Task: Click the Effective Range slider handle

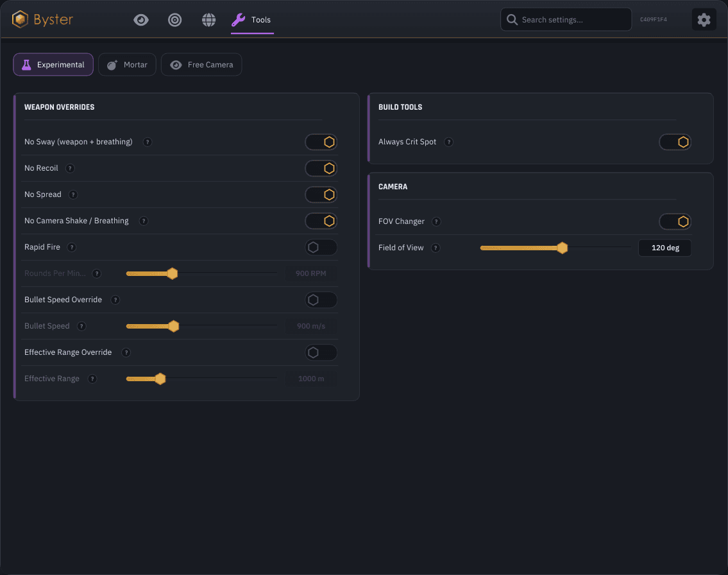Action: coord(160,379)
